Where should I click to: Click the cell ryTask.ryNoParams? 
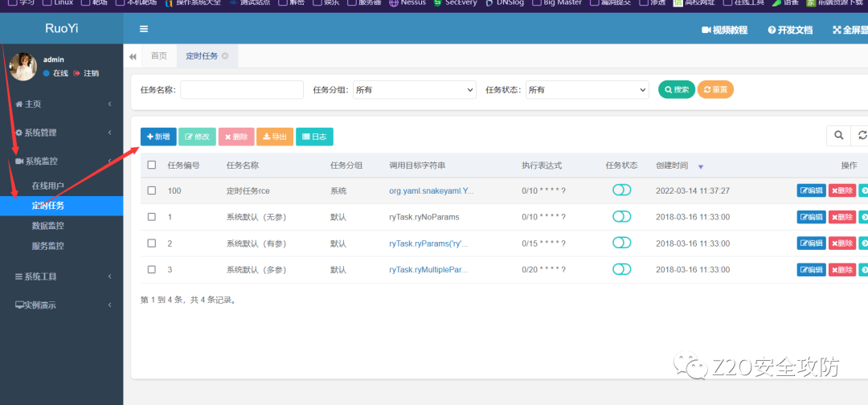tap(424, 218)
